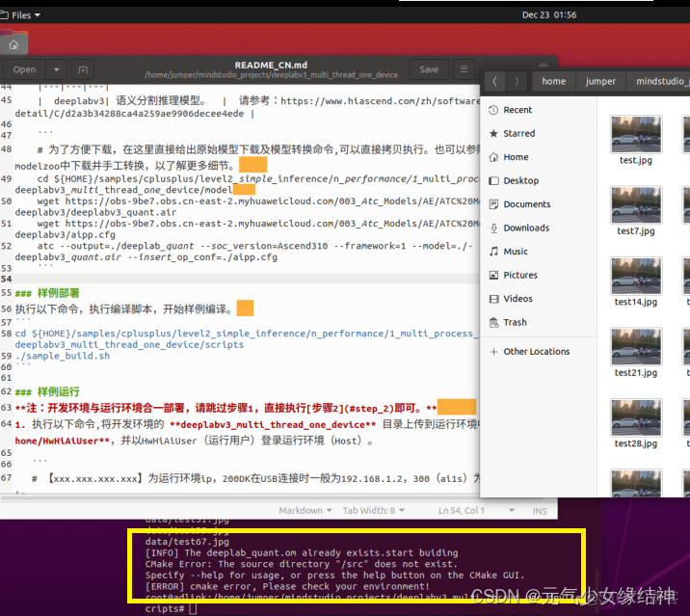Select the test7.jpg thumbnail
690x616 pixels.
(636, 204)
